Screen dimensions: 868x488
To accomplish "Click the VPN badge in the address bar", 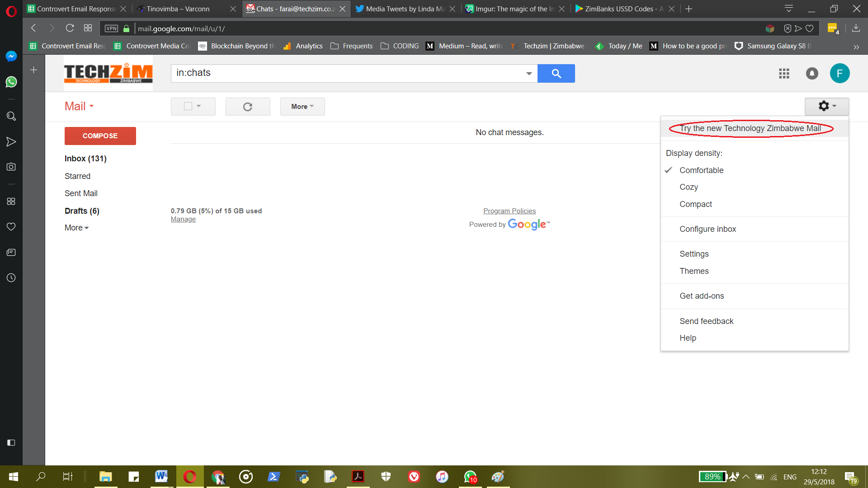I will [x=111, y=28].
